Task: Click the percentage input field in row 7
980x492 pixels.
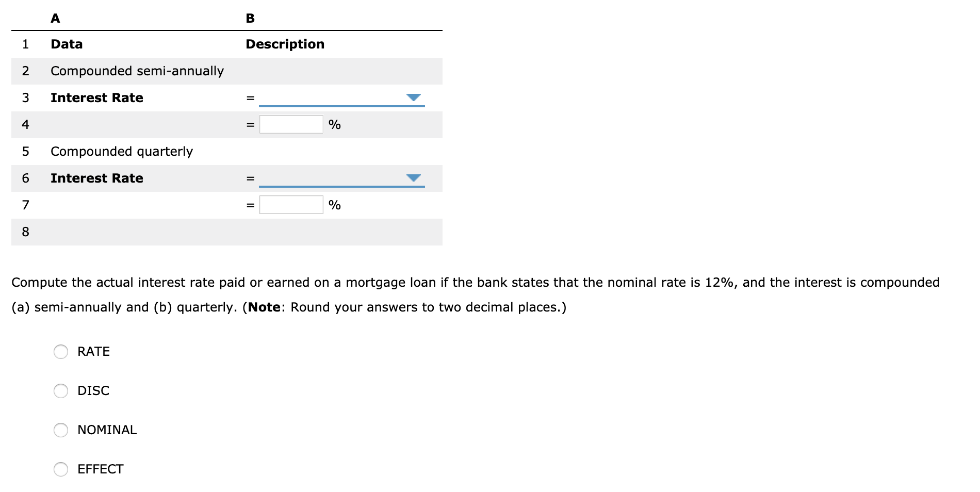Action: tap(291, 204)
